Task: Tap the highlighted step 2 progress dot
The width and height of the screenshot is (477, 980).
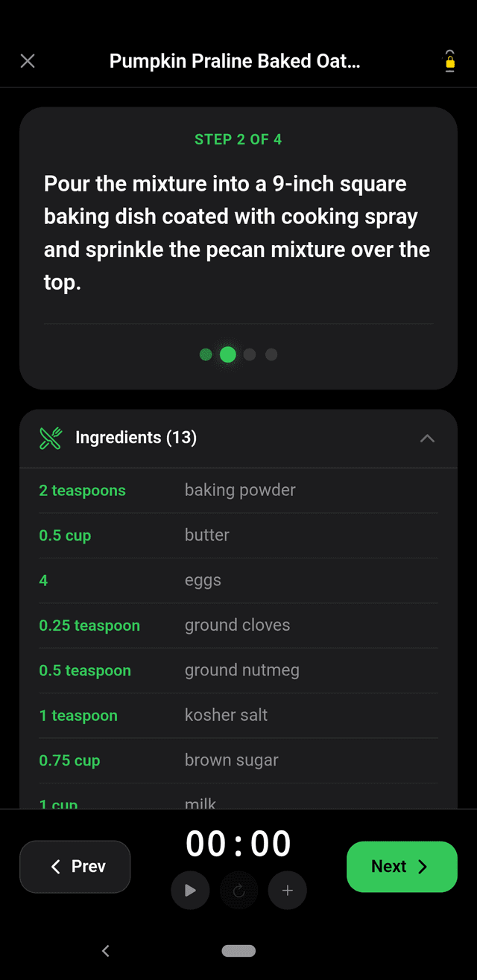Action: 227,354
